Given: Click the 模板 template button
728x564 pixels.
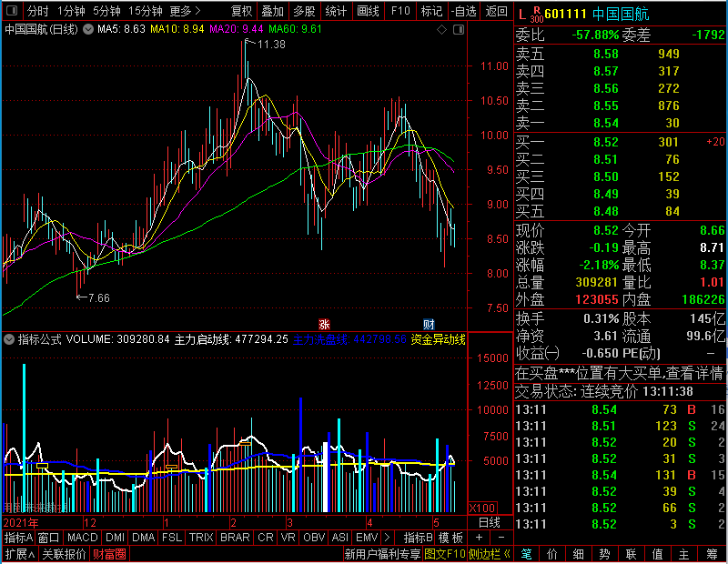Looking at the screenshot, I should pos(450,538).
